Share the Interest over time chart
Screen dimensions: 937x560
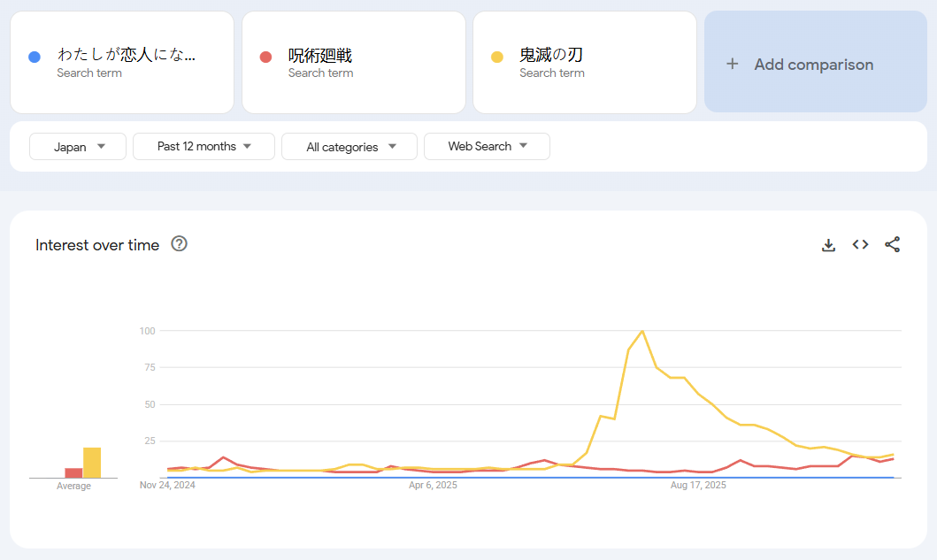[892, 244]
